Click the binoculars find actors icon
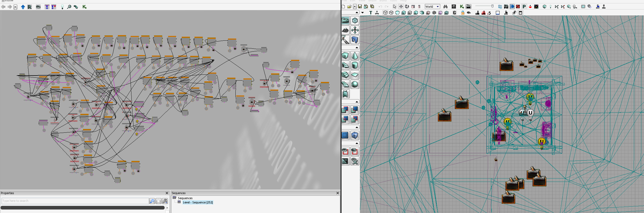644x213 pixels. pyautogui.click(x=445, y=7)
